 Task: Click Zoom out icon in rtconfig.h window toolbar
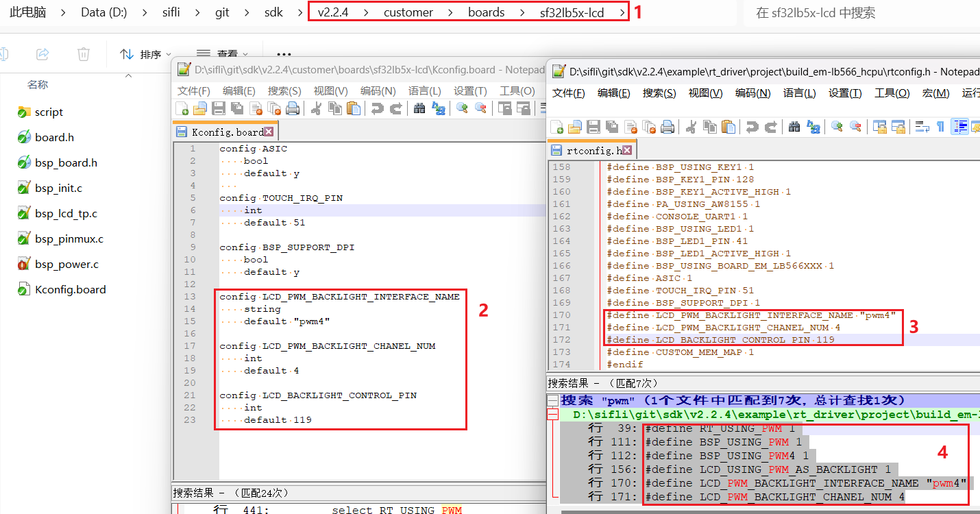click(855, 127)
